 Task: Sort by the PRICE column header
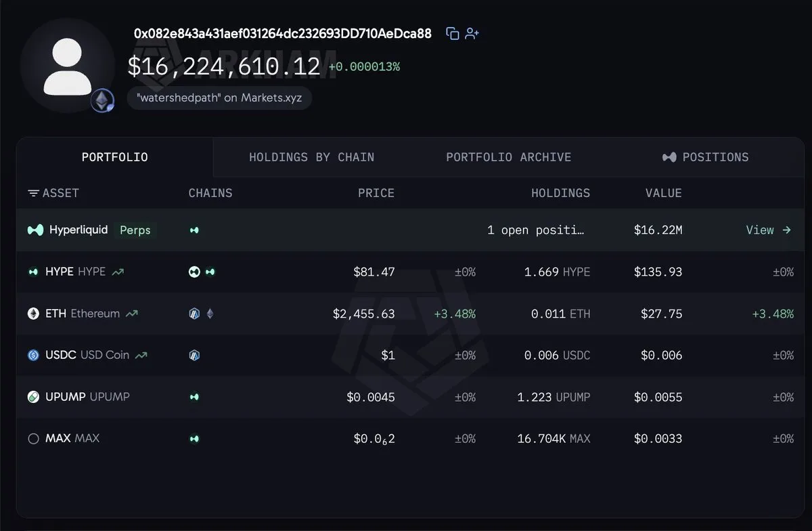click(376, 193)
